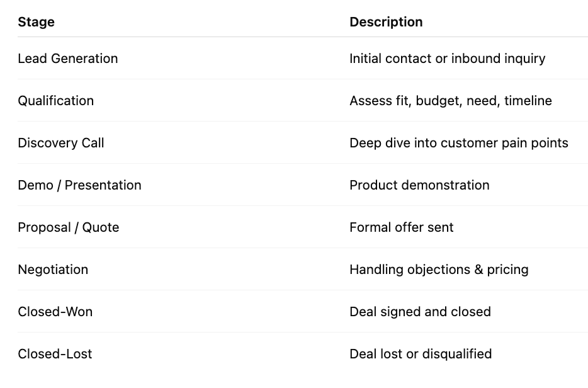Click the Stage column header

point(36,22)
